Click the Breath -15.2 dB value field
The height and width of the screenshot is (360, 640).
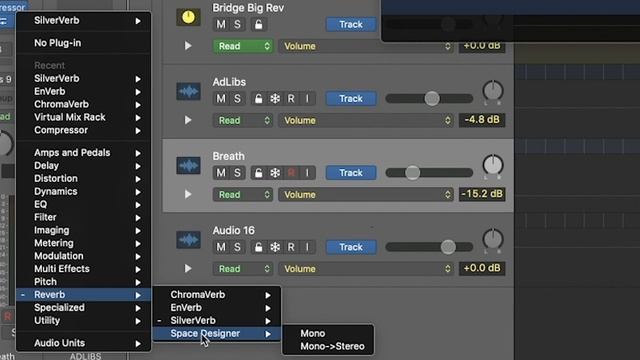point(482,194)
